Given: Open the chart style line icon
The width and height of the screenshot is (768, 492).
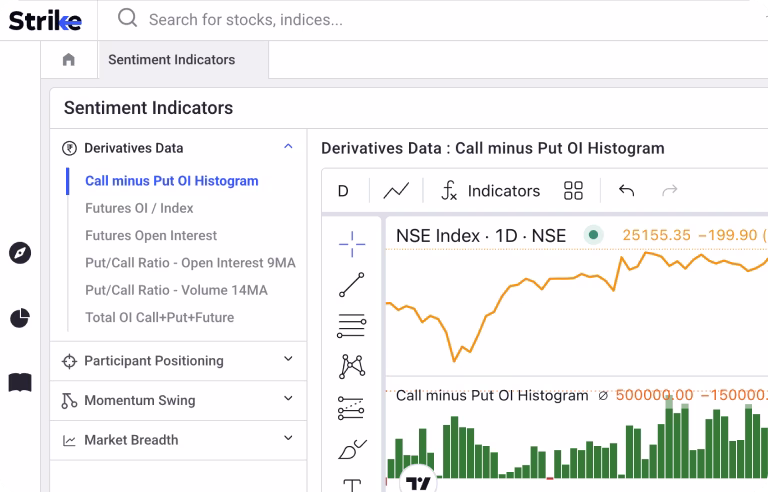Looking at the screenshot, I should click(x=396, y=190).
